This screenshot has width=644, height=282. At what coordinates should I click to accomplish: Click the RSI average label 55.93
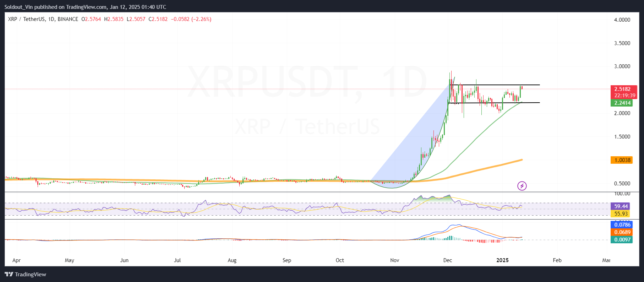621,214
